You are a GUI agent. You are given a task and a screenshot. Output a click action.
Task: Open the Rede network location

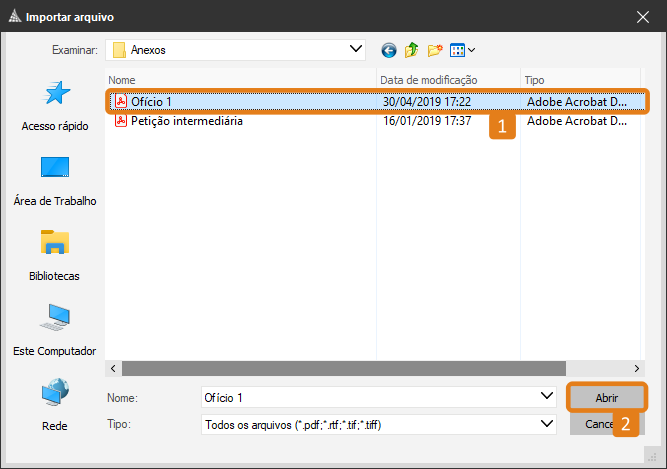[55, 404]
